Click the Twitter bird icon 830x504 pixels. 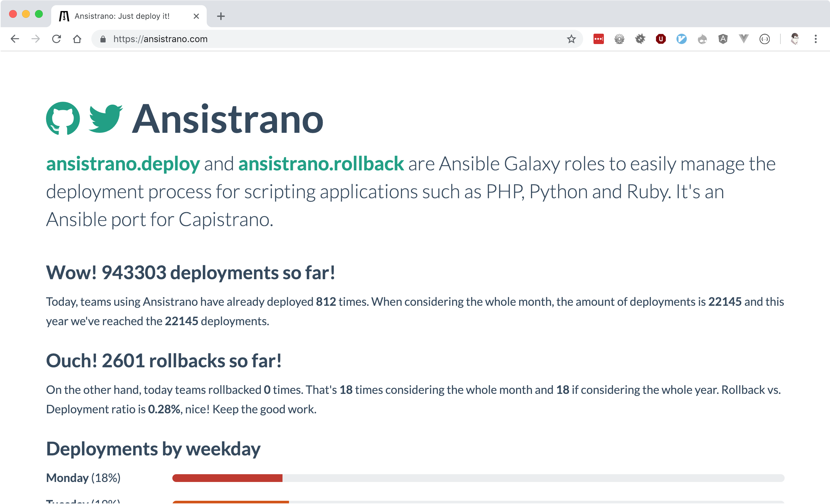click(105, 118)
